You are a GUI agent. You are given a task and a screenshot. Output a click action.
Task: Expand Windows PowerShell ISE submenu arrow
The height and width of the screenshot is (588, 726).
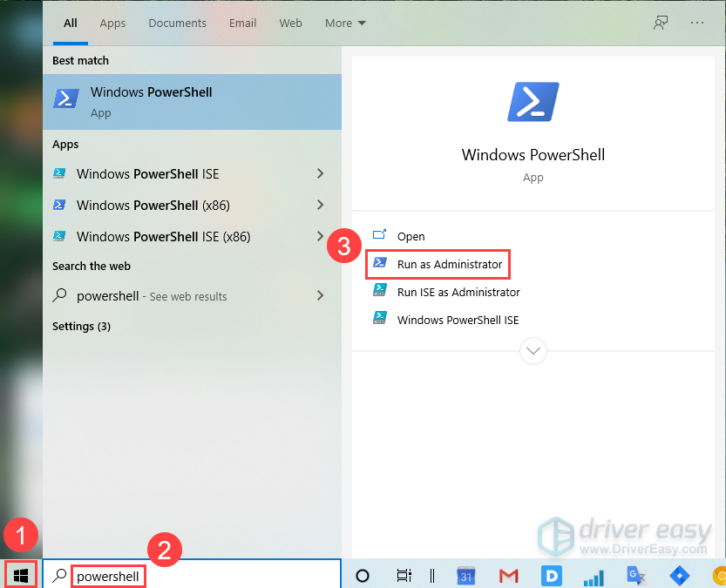[x=320, y=174]
